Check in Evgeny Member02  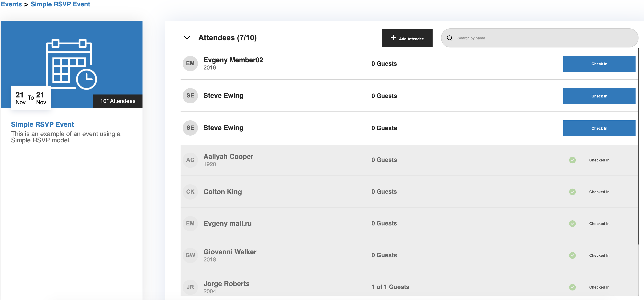(x=599, y=64)
